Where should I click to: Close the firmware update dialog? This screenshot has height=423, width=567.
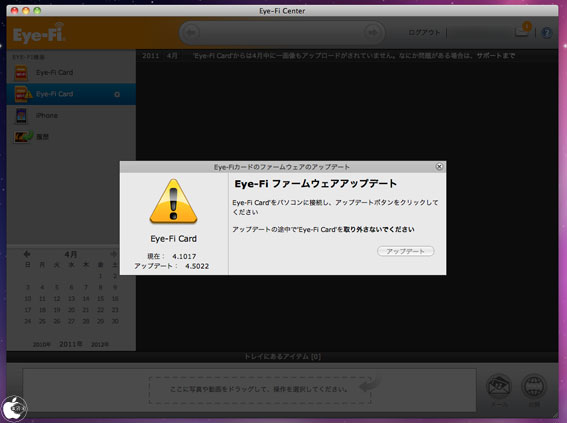tap(439, 167)
